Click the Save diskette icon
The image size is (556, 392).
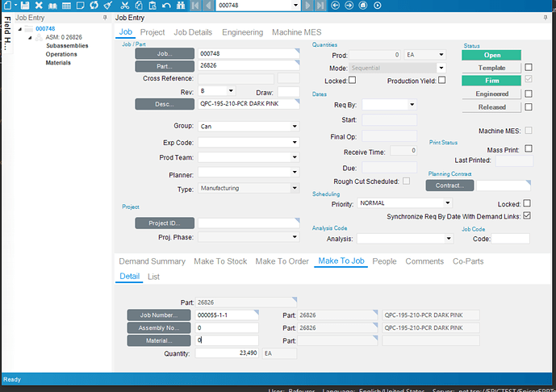25,6
